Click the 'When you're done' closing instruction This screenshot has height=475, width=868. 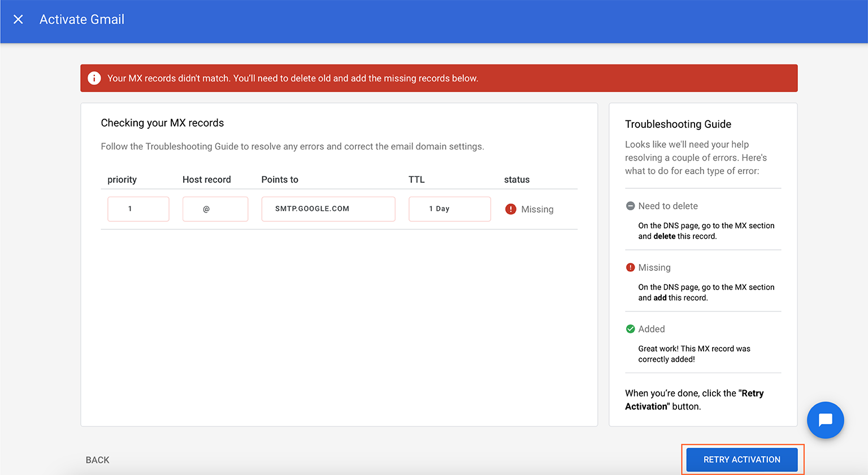(x=695, y=400)
